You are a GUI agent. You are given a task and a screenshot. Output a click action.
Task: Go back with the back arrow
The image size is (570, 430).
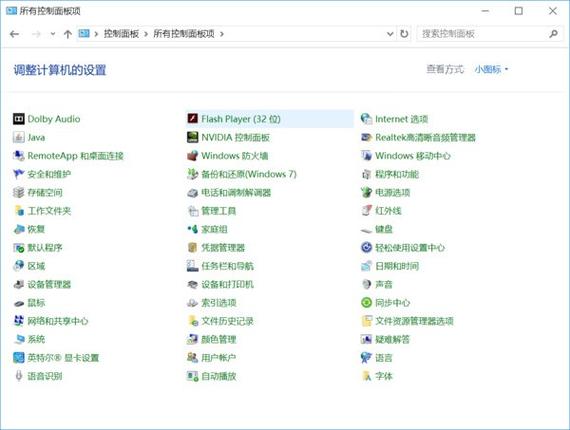tap(15, 34)
